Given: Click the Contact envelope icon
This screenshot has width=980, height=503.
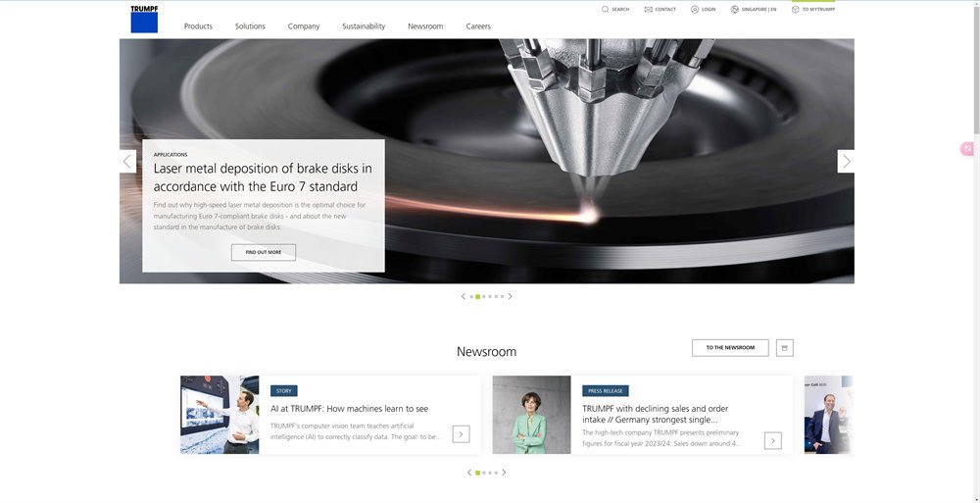Looking at the screenshot, I should (648, 10).
